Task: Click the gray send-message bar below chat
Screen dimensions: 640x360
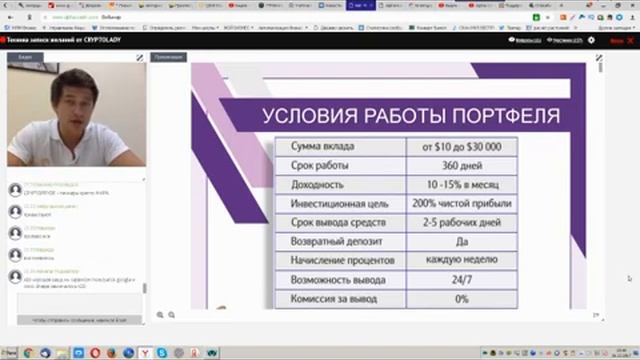Action: tap(80, 320)
